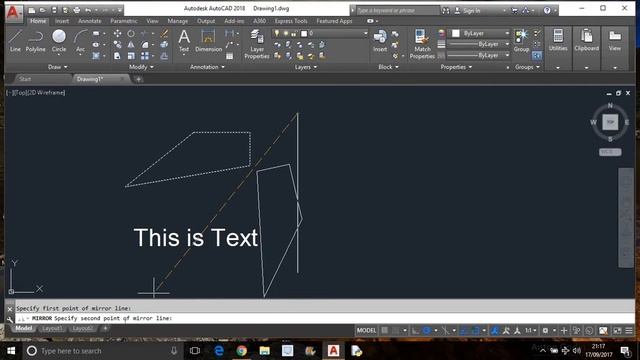Toggle ortho mode in status bar

(415, 330)
